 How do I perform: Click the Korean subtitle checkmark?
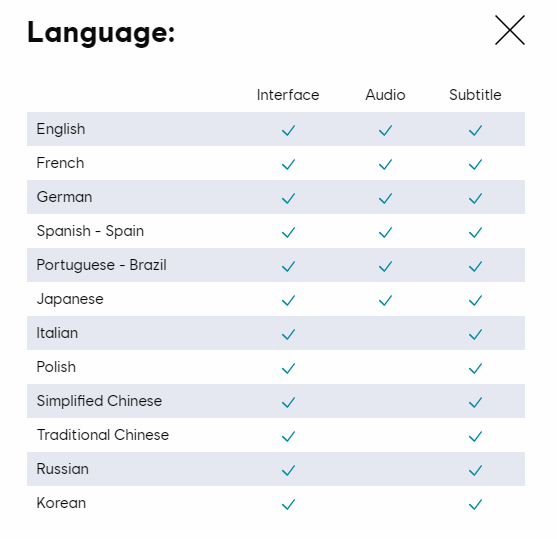[475, 504]
